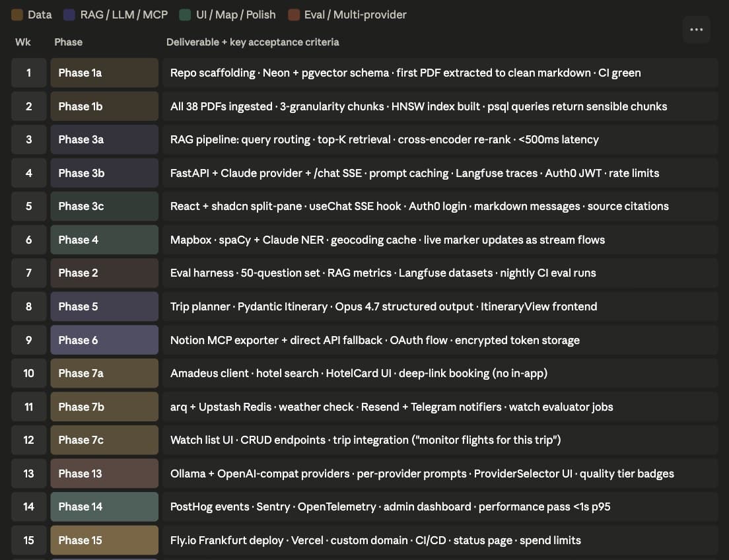Screen dimensions: 729x560
Task: Select the Phase 7c cell
Action: pyautogui.click(x=104, y=440)
